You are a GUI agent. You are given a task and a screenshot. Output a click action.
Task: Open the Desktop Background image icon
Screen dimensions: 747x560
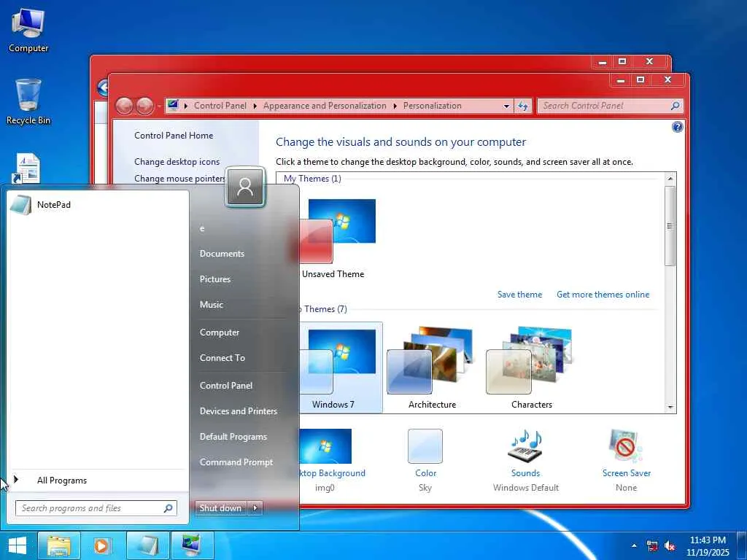click(x=325, y=446)
